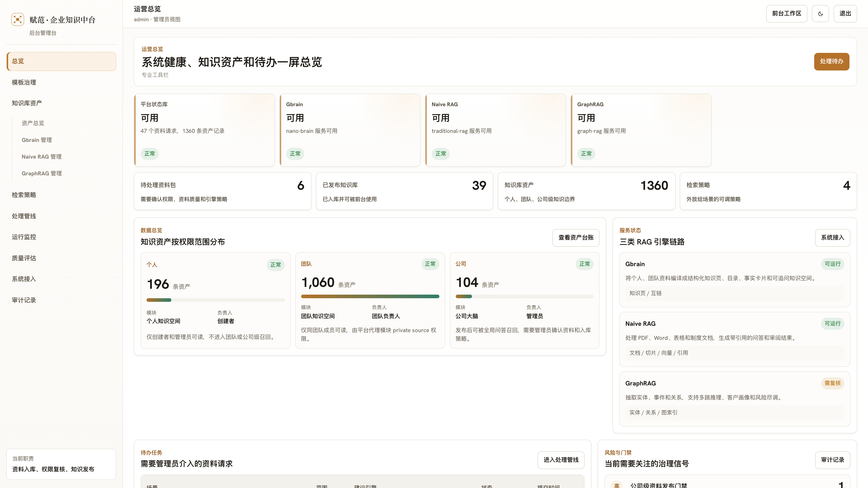Open 审计记录 in the sidebar
The width and height of the screenshot is (868, 488).
pos(61,300)
